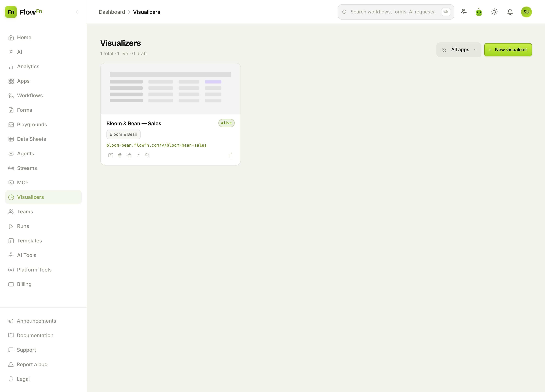Viewport: 545px width, 392px height.
Task: Click Runs play icon in sidebar
Action: [x=11, y=226]
